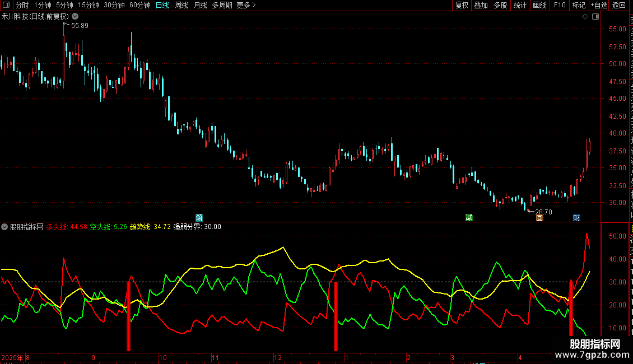Open F10 company info
The image size is (633, 364).
[560, 5]
